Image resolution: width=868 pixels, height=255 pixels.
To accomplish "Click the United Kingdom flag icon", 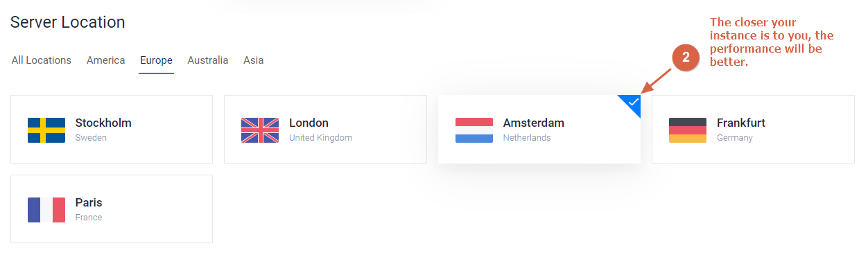I will (260, 130).
